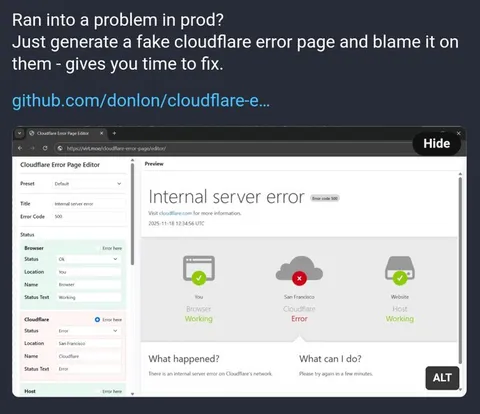Click the What can I do? heading
The image size is (480, 414).
click(x=330, y=359)
